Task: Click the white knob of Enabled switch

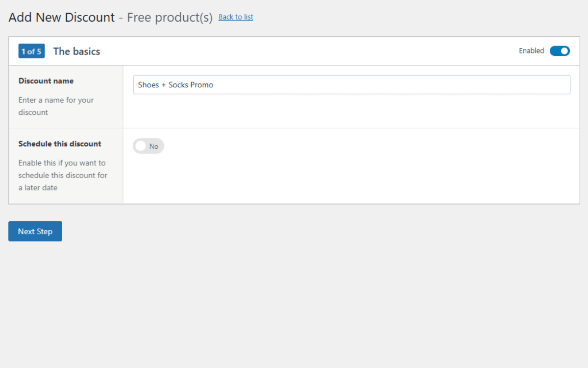Action: (564, 51)
